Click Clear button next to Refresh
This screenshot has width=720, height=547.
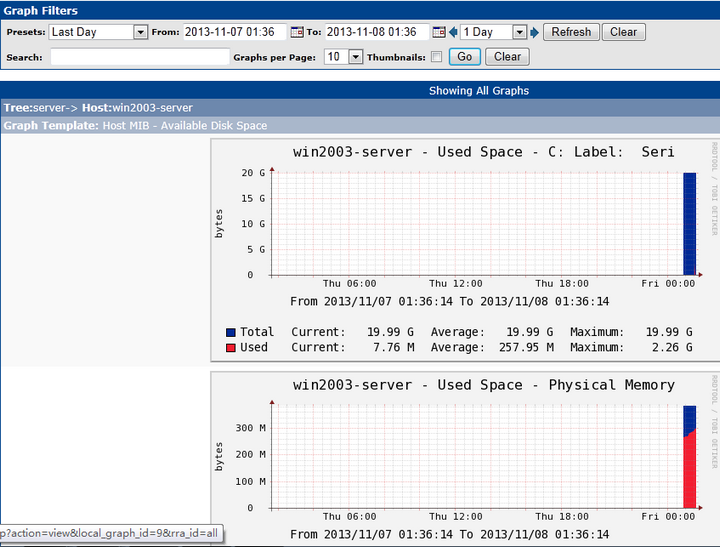[623, 32]
